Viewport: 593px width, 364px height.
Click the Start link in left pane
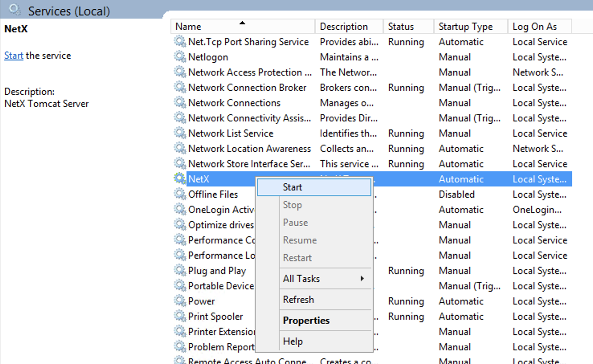[x=14, y=55]
